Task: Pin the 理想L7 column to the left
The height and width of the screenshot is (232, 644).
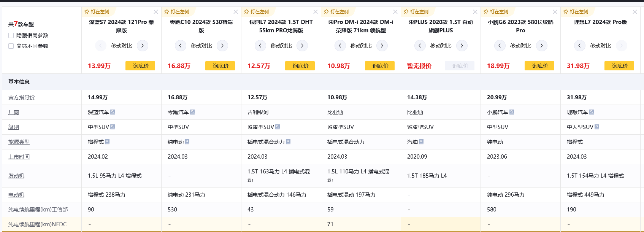Action: tap(576, 12)
